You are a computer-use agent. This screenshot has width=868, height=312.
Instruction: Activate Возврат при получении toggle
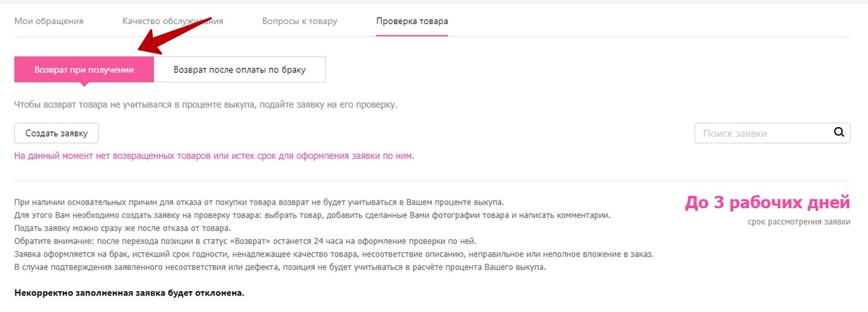[x=84, y=70]
